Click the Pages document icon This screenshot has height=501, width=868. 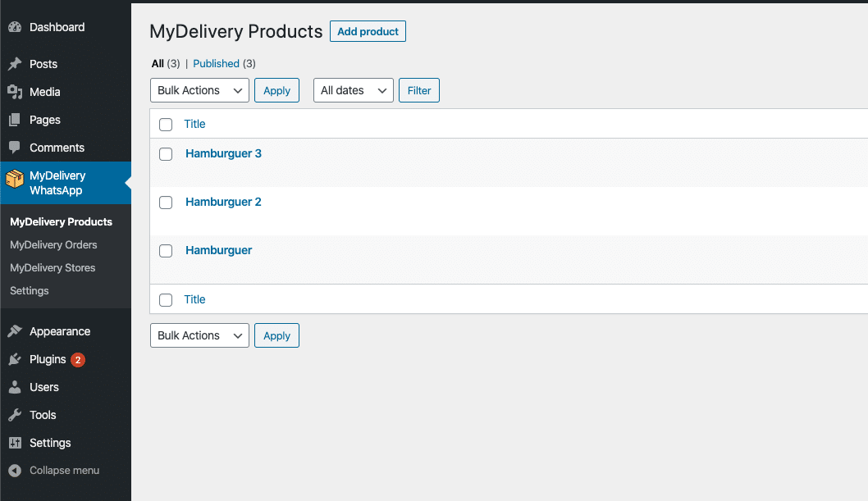[15, 120]
